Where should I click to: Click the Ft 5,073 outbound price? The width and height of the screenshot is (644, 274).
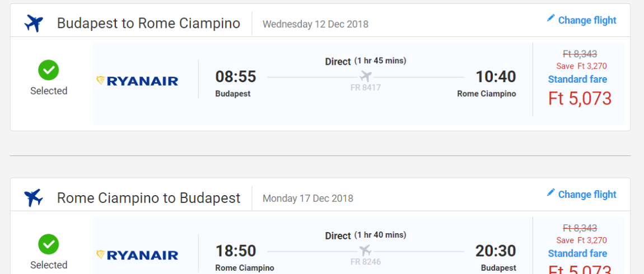(580, 98)
